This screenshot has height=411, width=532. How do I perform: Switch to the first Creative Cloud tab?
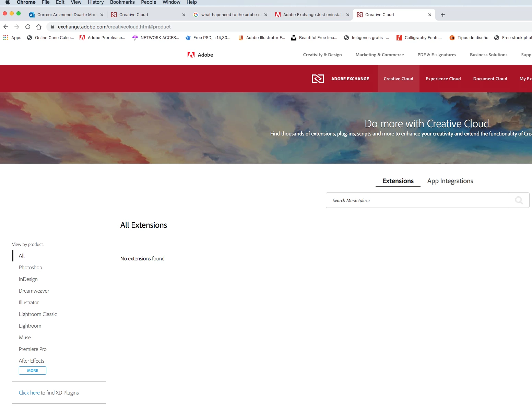(147, 15)
